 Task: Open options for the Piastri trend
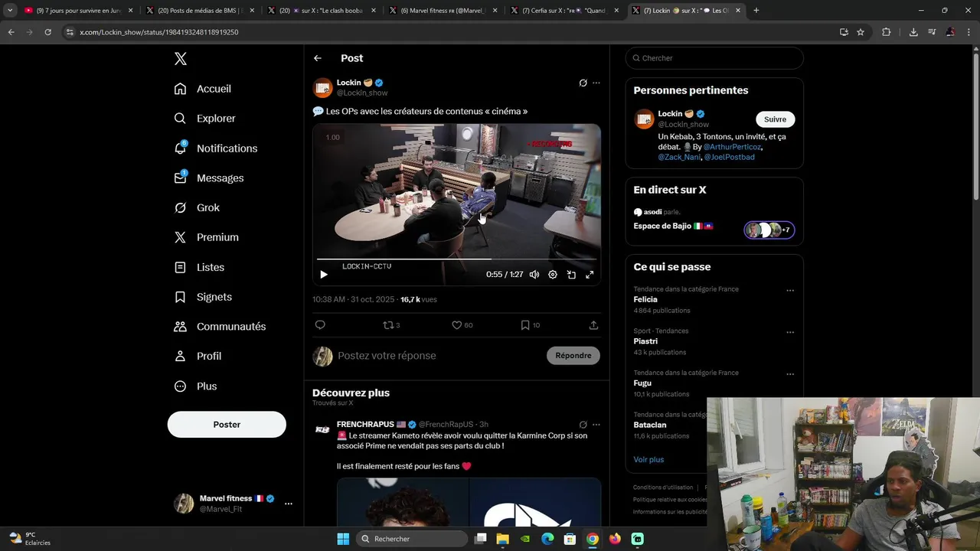(790, 333)
